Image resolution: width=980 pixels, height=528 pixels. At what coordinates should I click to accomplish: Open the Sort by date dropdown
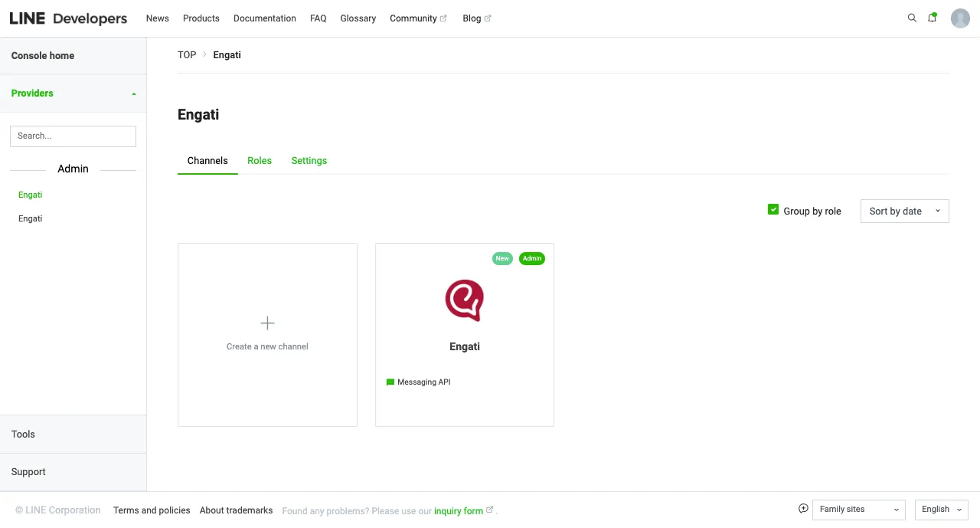904,212
